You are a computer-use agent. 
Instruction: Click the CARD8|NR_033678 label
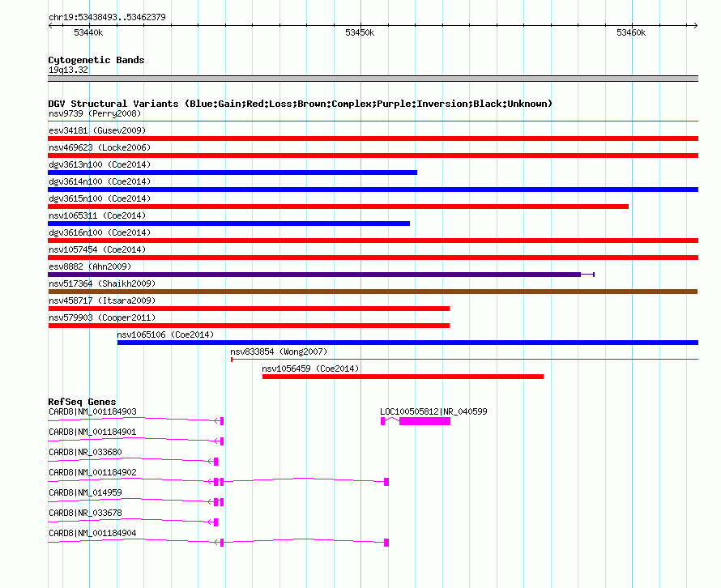(85, 513)
